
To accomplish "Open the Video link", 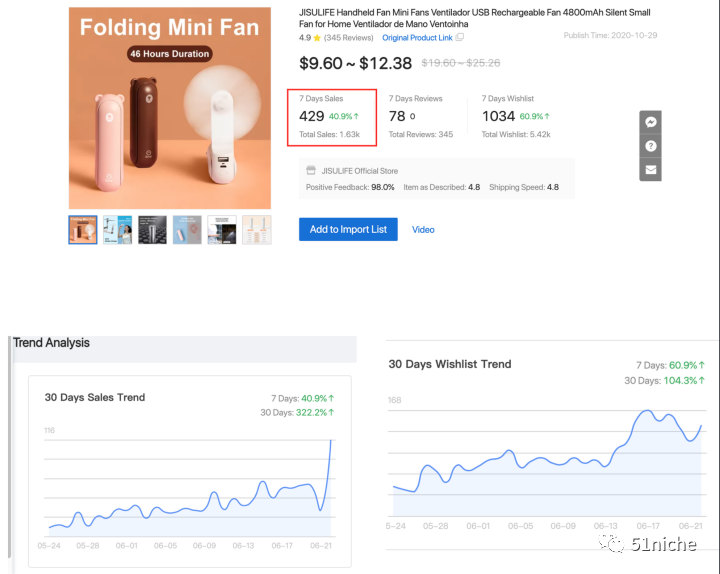I will pyautogui.click(x=423, y=230).
